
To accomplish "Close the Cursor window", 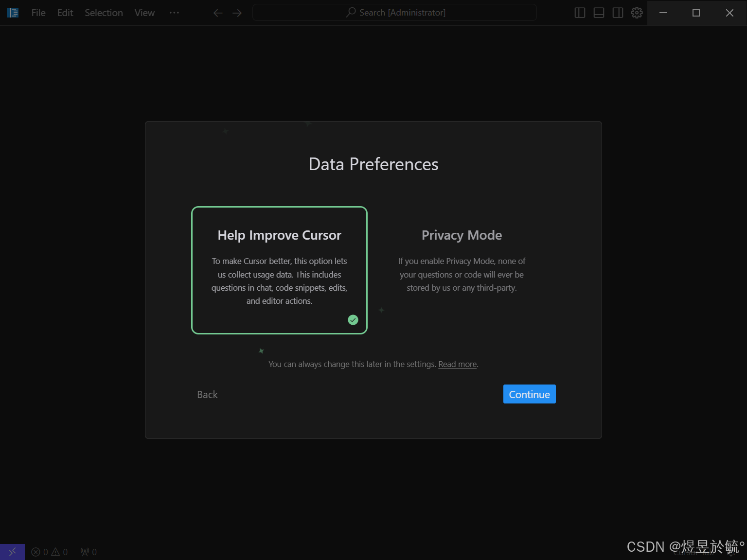I will [x=729, y=13].
